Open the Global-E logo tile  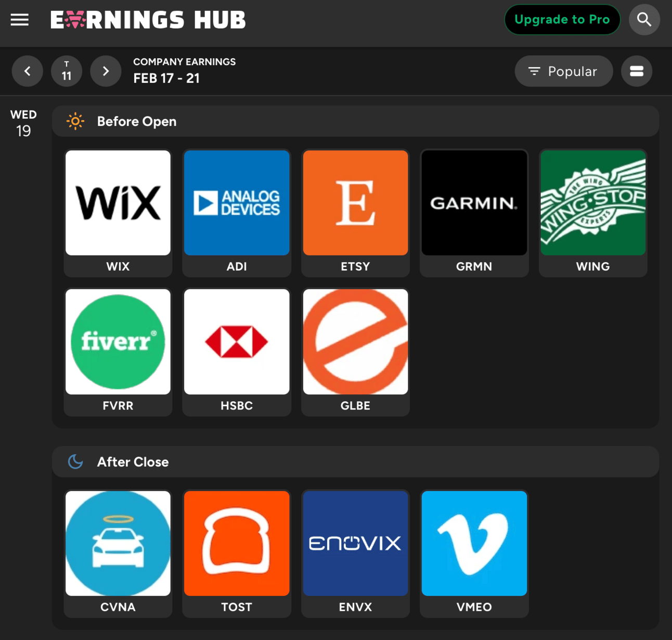[x=355, y=342]
